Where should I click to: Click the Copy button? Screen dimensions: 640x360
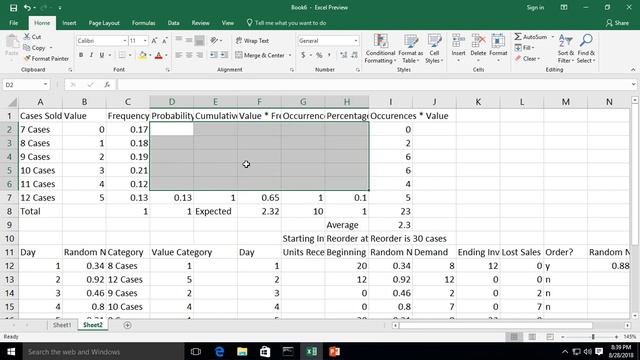click(x=35, y=48)
